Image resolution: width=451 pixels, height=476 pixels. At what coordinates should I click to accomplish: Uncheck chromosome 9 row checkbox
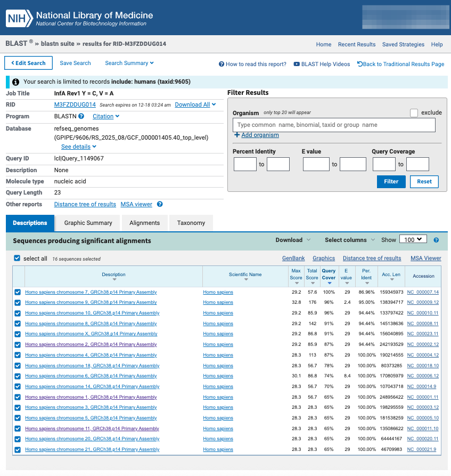(18, 303)
